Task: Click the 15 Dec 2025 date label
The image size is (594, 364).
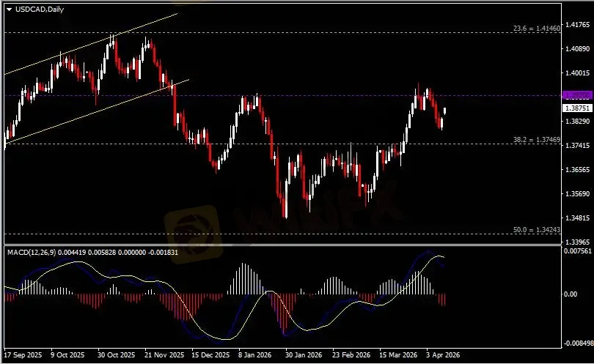Action: 210,355
